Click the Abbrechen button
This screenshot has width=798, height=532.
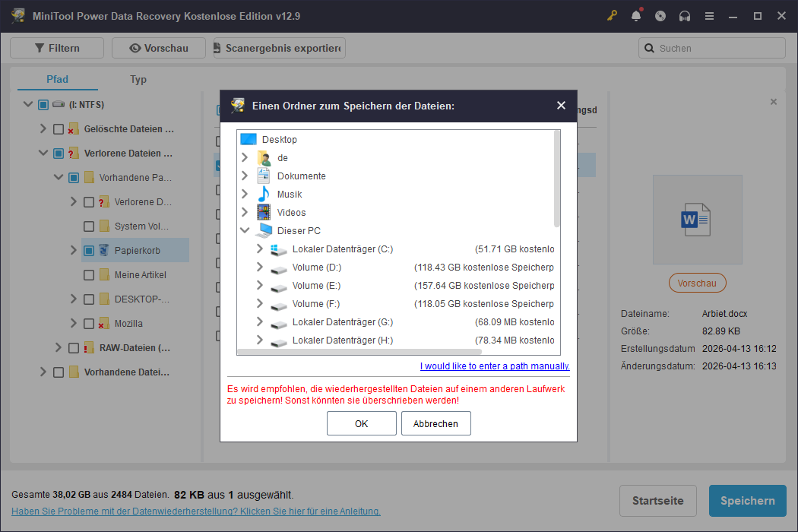435,423
